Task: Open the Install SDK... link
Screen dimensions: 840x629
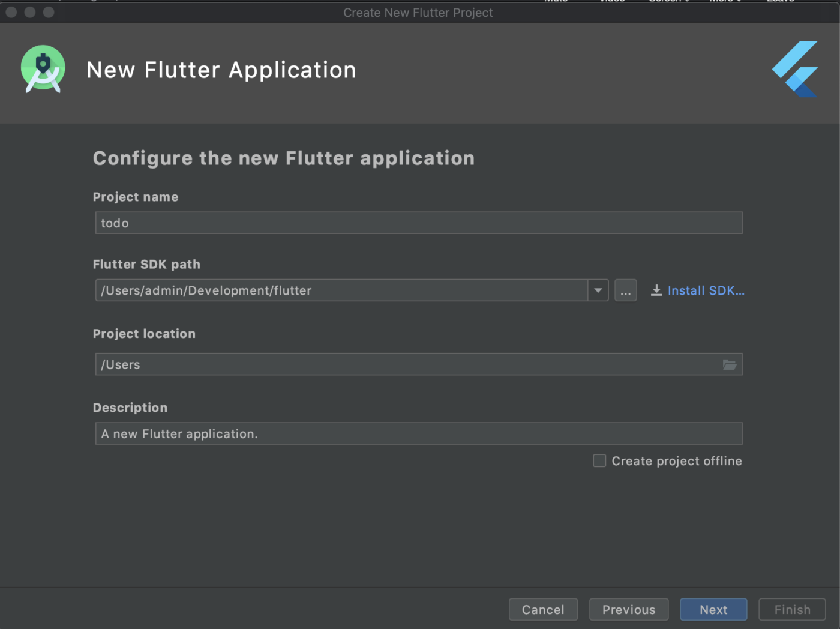Action: (706, 290)
